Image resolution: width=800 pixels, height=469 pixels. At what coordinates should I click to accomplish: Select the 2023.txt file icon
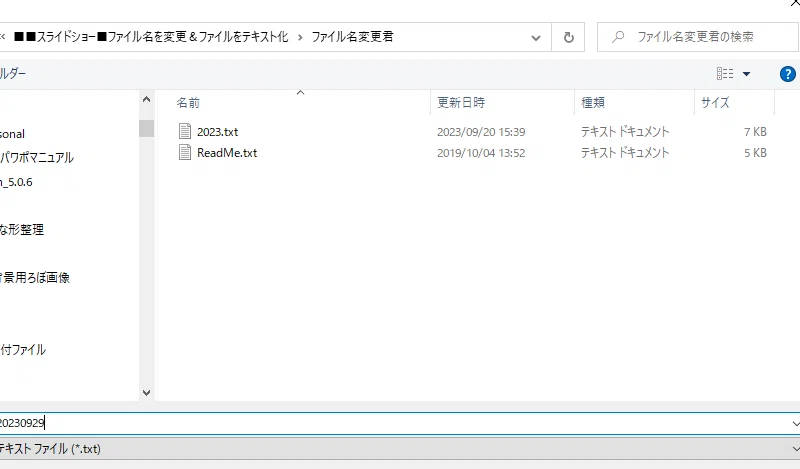point(185,131)
